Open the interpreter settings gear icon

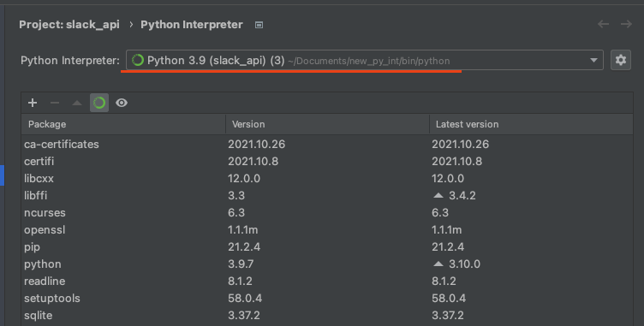(621, 60)
